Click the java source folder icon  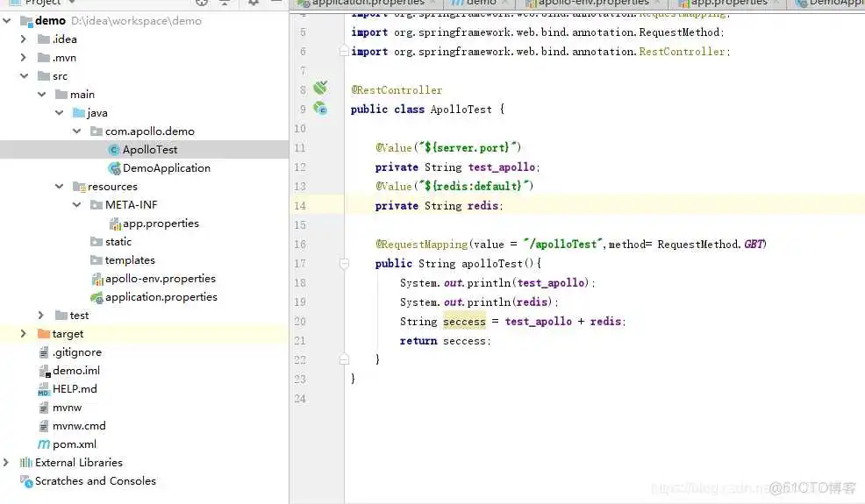(x=79, y=113)
